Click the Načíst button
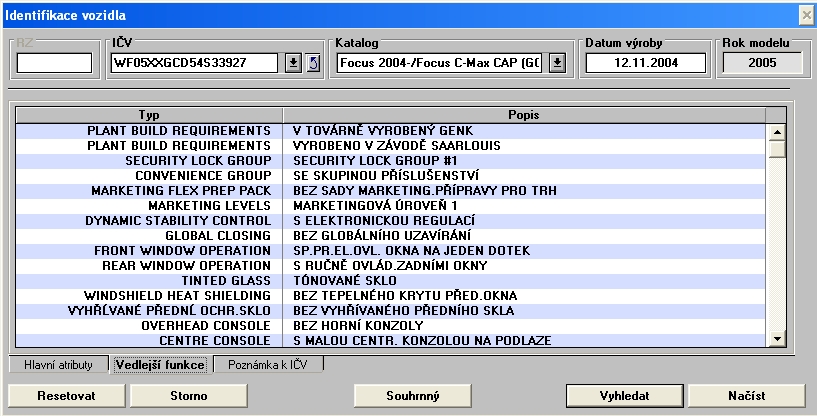 point(746,395)
